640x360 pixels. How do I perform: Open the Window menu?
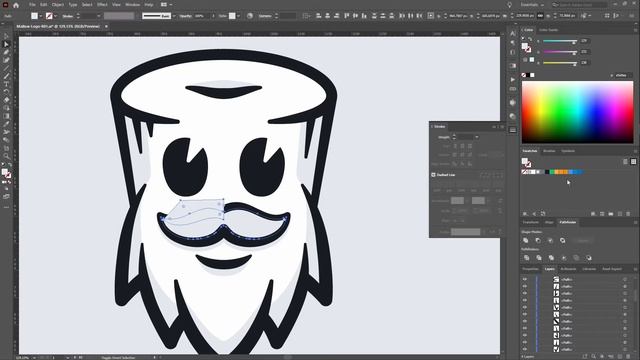132,5
